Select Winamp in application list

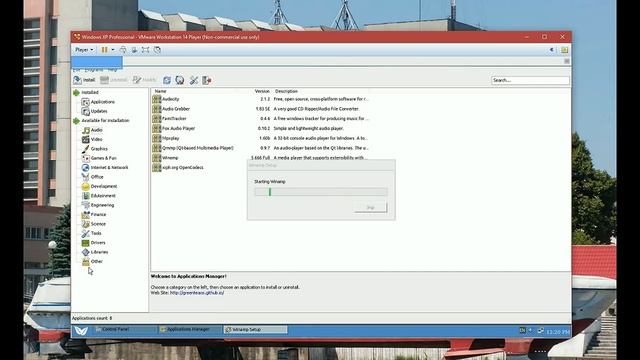pyautogui.click(x=261, y=158)
